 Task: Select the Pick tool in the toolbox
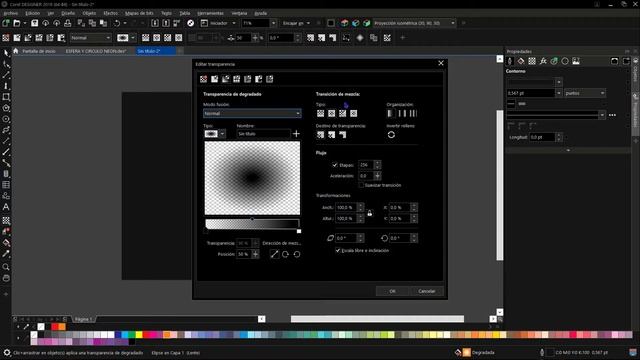click(6, 53)
